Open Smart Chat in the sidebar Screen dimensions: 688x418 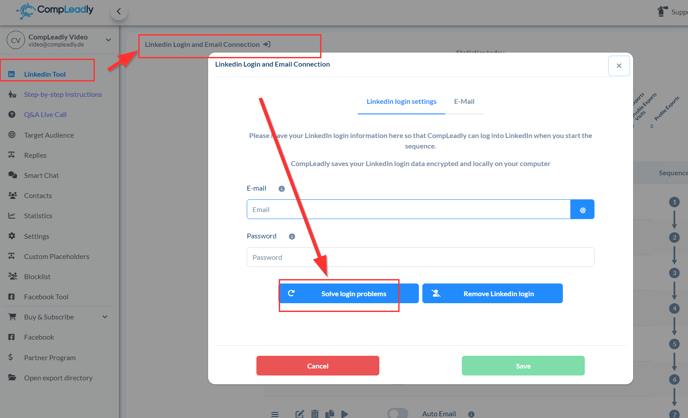41,175
